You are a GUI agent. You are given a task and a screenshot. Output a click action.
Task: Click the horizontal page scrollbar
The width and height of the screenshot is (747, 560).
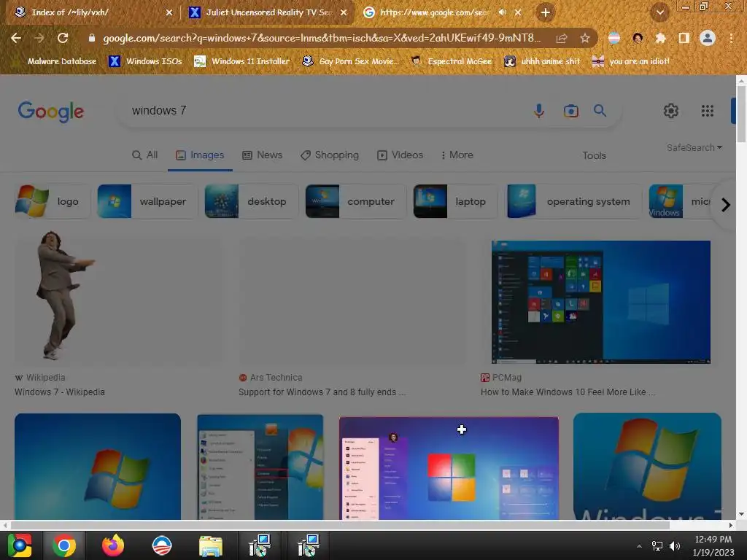tap(340, 525)
